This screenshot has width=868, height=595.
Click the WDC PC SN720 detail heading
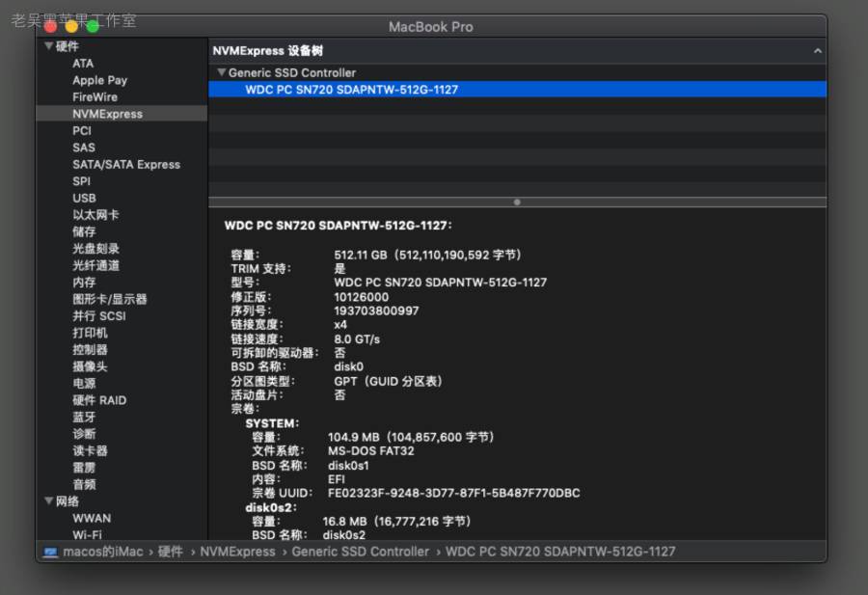(339, 226)
